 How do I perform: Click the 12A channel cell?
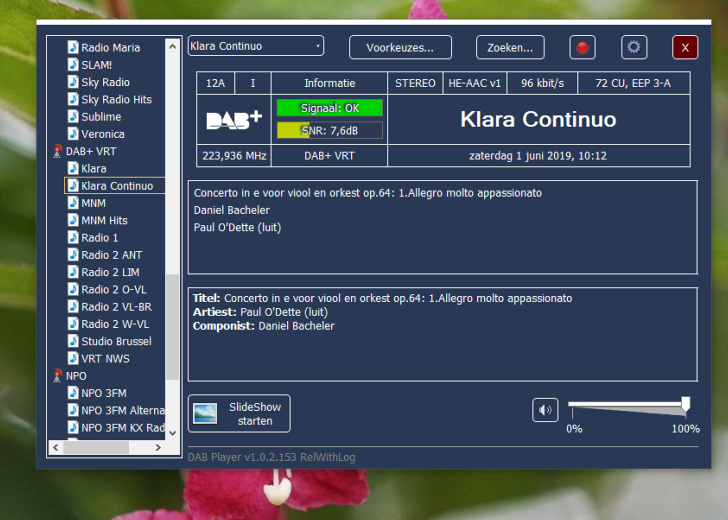[x=215, y=84]
